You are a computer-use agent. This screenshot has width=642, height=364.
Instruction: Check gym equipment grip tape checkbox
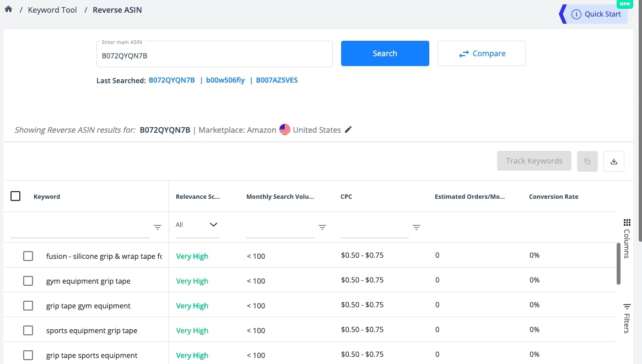pyautogui.click(x=28, y=281)
